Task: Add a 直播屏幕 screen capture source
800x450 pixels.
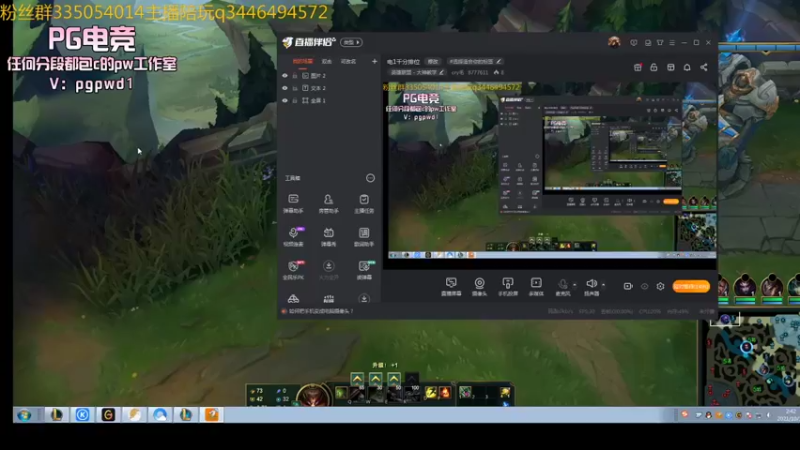Action: point(451,287)
